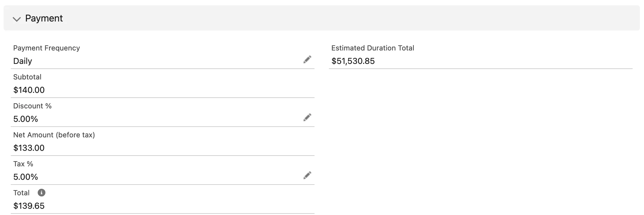Select the Daily payment frequency value
This screenshot has width=644, height=215.
tap(23, 61)
